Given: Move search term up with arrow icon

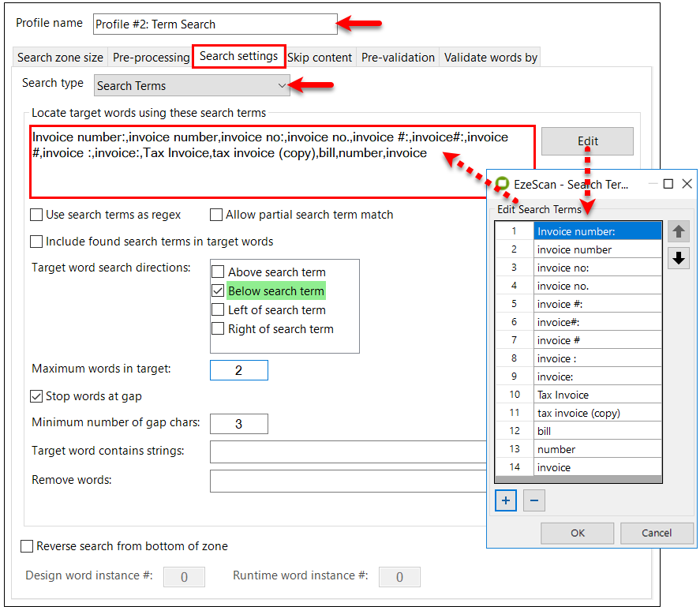Looking at the screenshot, I should 678,231.
